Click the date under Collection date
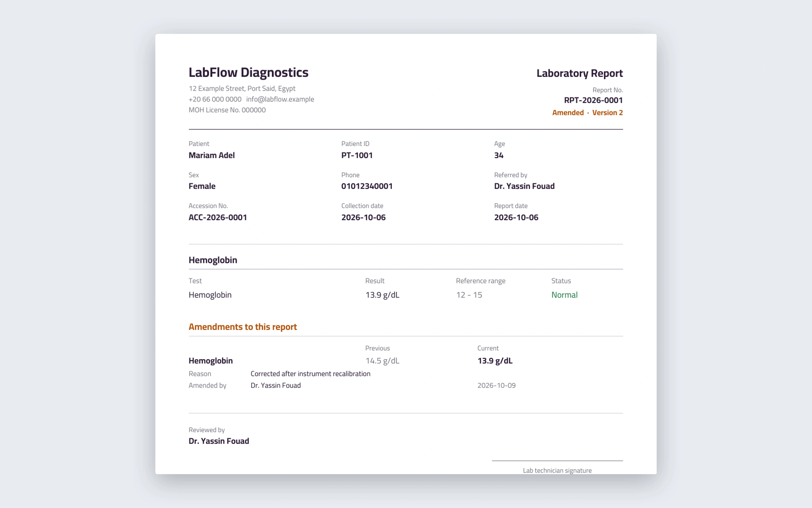 pyautogui.click(x=363, y=217)
